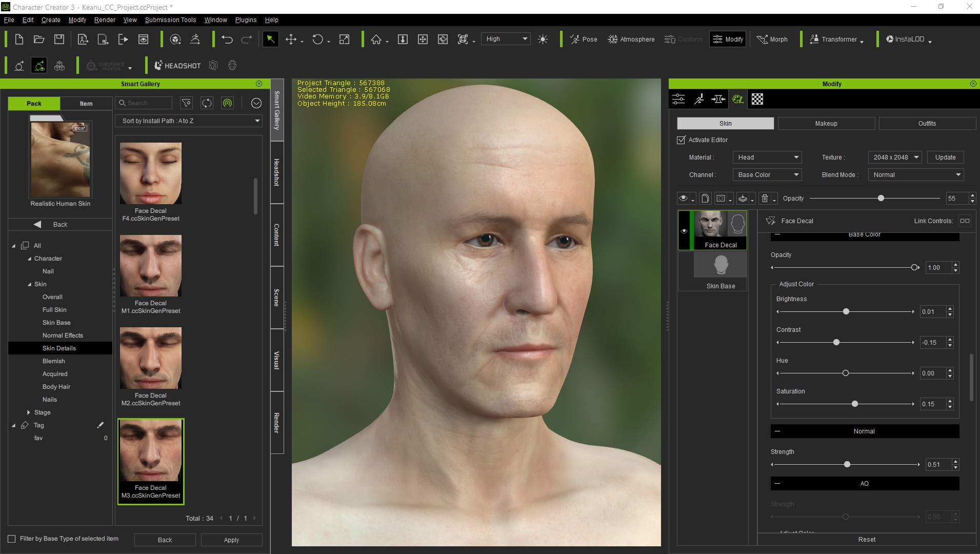The image size is (980, 554).
Task: Open the Morph tool
Action: point(772,39)
